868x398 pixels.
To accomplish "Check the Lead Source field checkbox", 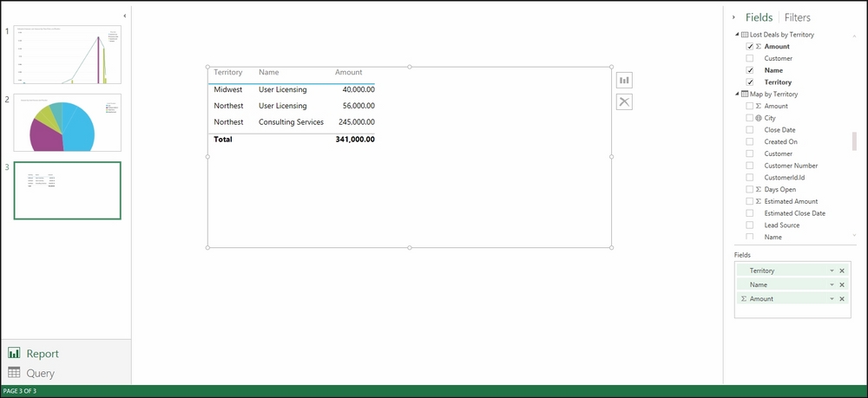I will (x=750, y=225).
